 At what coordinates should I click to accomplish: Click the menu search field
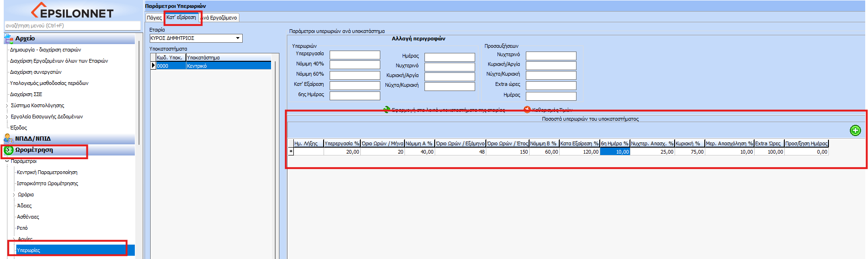[72, 26]
